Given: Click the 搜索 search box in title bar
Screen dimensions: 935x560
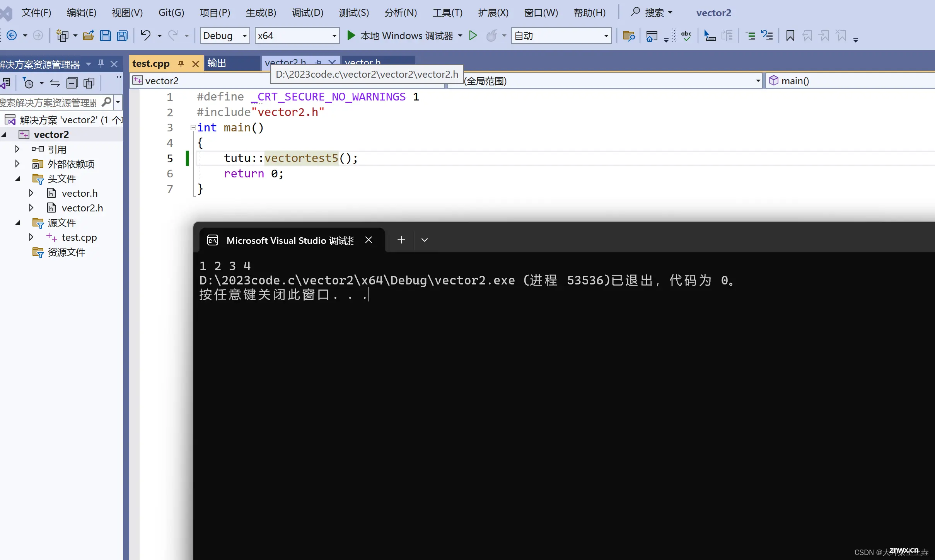Looking at the screenshot, I should [652, 13].
